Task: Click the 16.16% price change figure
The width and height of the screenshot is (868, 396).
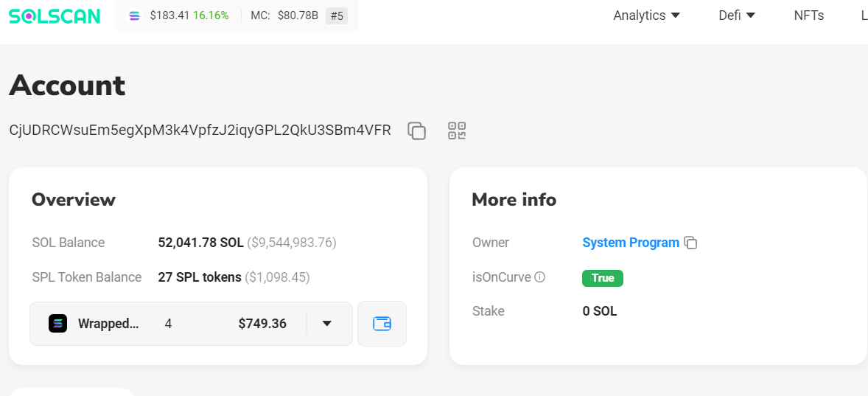Action: [x=211, y=15]
